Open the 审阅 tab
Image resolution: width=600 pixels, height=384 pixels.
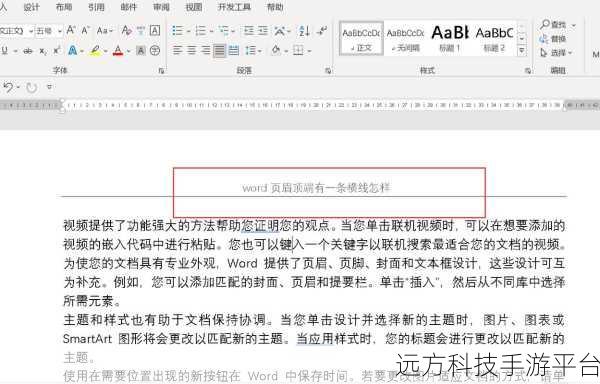pyautogui.click(x=161, y=7)
